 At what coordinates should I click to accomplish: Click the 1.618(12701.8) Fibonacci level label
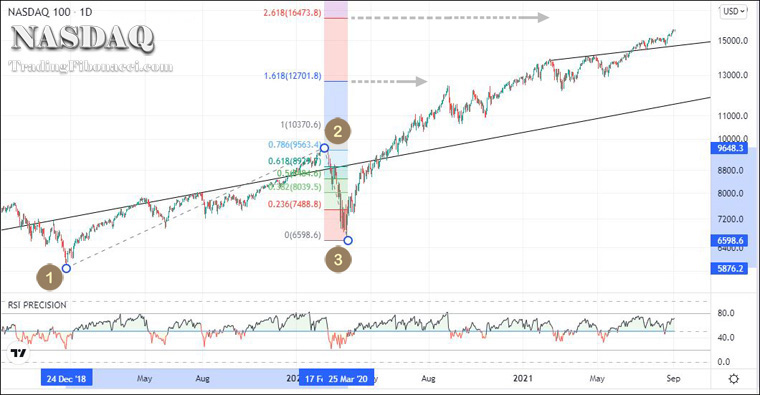tap(293, 76)
